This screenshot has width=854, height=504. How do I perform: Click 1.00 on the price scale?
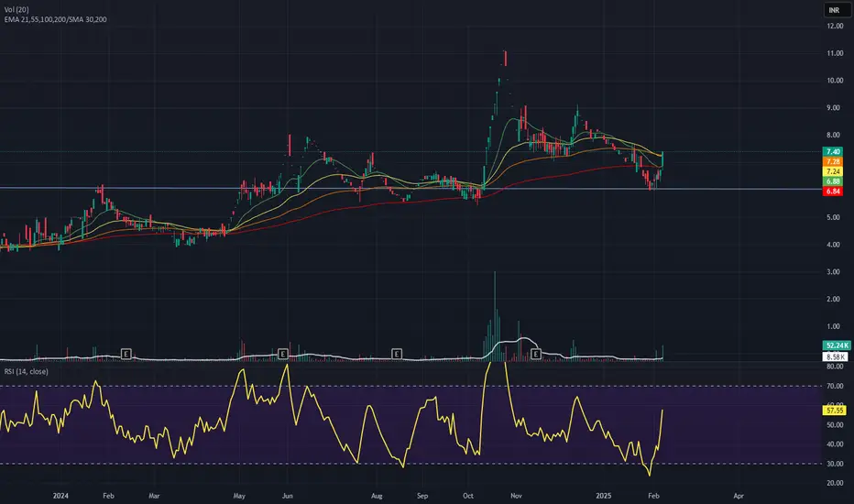[833, 326]
